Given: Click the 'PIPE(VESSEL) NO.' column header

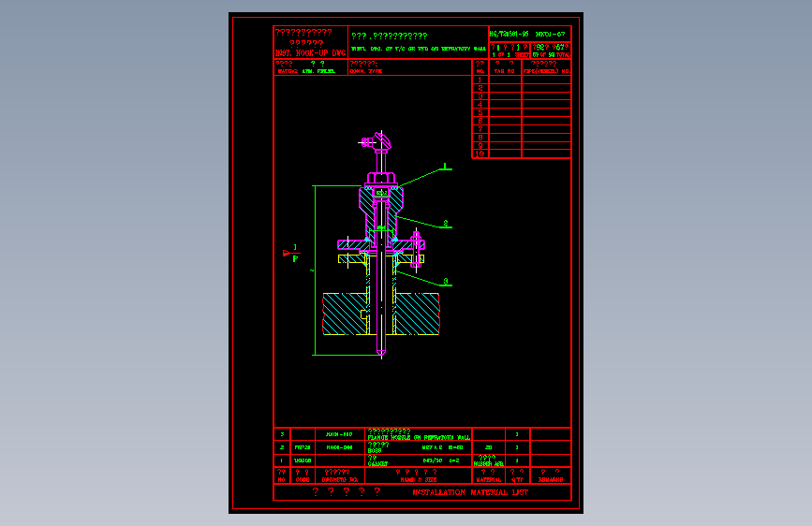Looking at the screenshot, I should pos(546,71).
